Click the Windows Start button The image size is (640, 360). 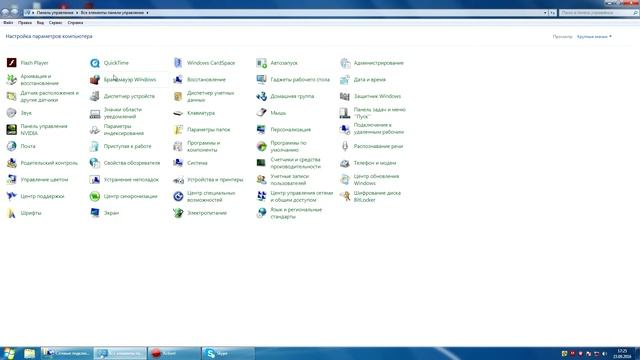[9, 353]
